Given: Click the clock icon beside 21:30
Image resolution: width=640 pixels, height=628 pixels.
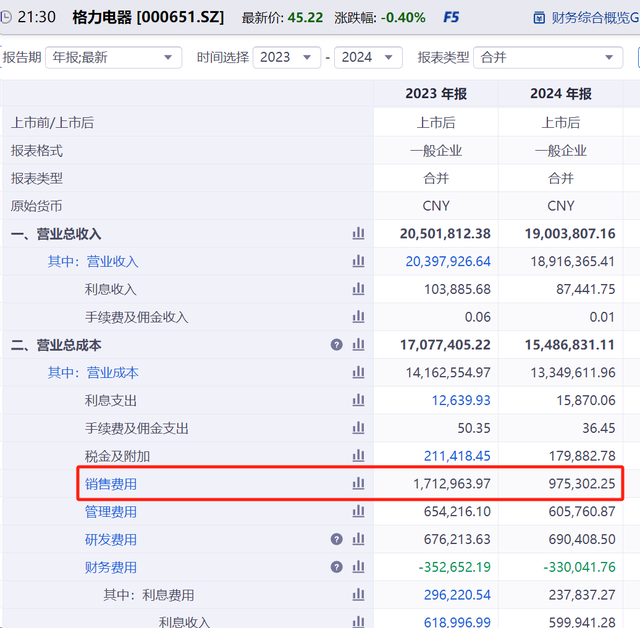Looking at the screenshot, I should (x=6, y=17).
